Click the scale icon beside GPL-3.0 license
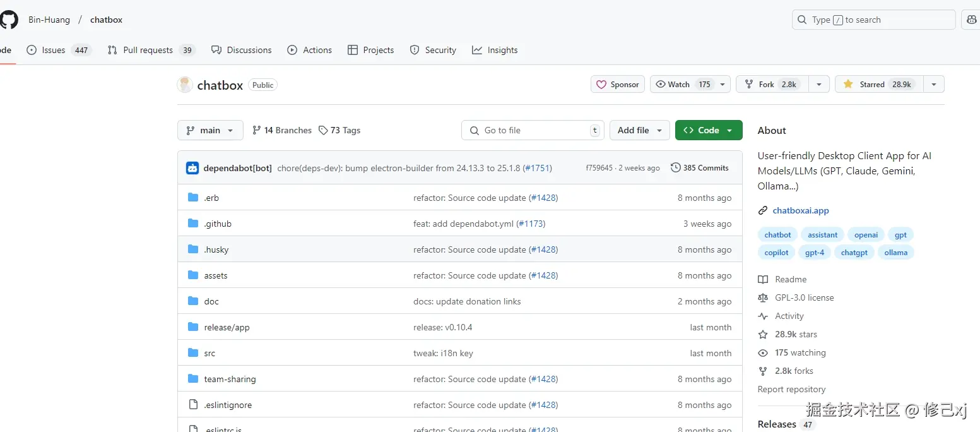Viewport: 980px width, 432px height. 763,297
